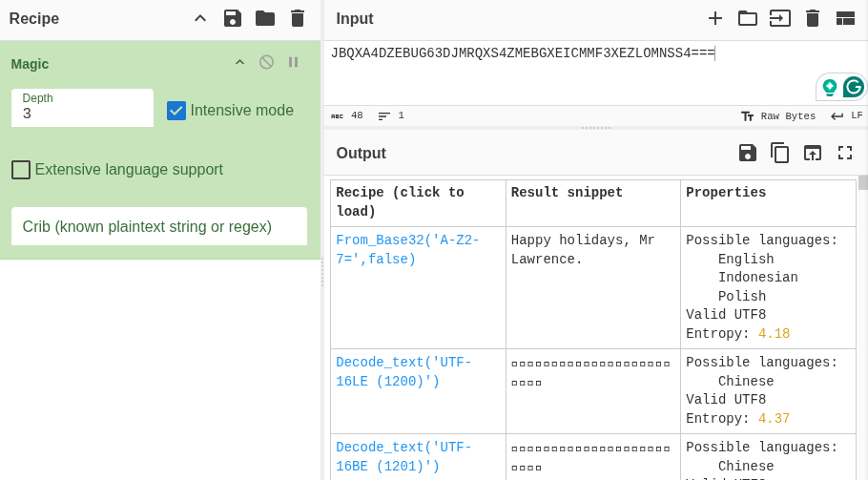Set breakpoint on Magic operation
868x480 pixels.
coord(294,62)
